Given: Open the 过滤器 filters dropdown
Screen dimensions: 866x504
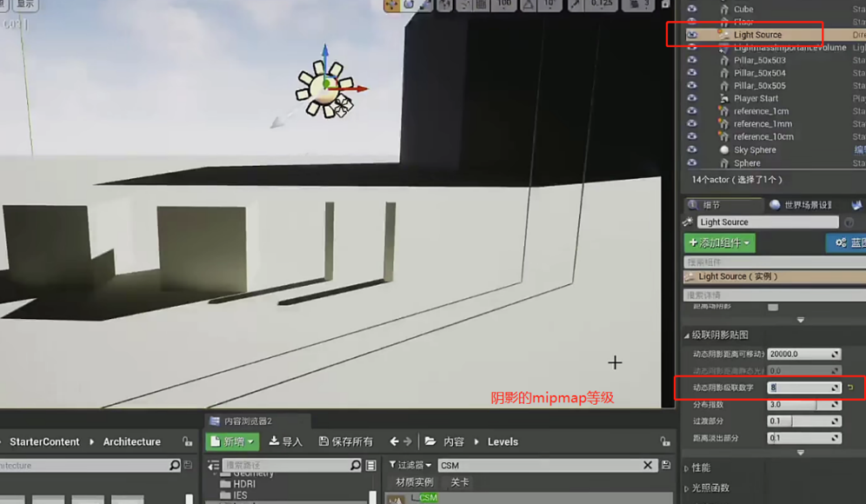Looking at the screenshot, I should coord(410,466).
